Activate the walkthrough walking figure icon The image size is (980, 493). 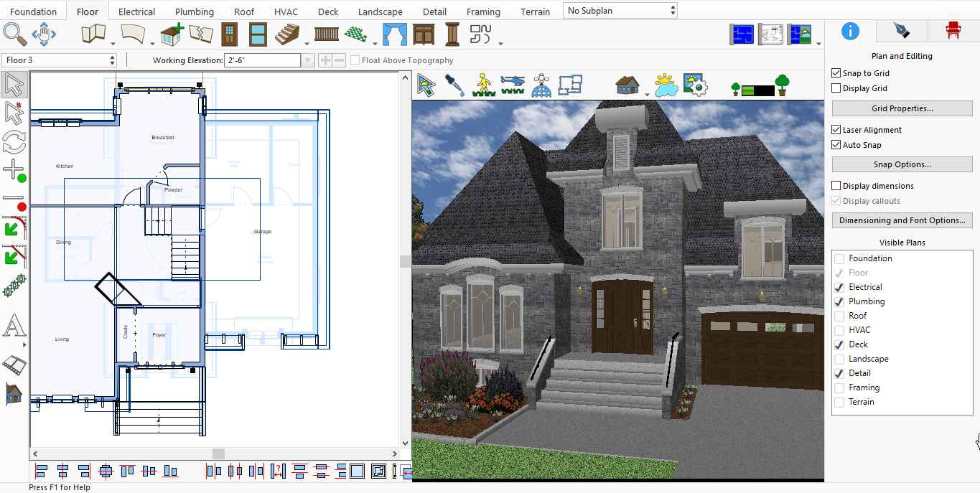484,85
